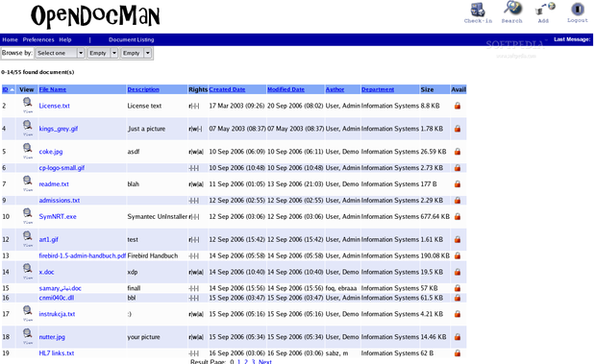Go to Home in the navigation bar

point(10,39)
